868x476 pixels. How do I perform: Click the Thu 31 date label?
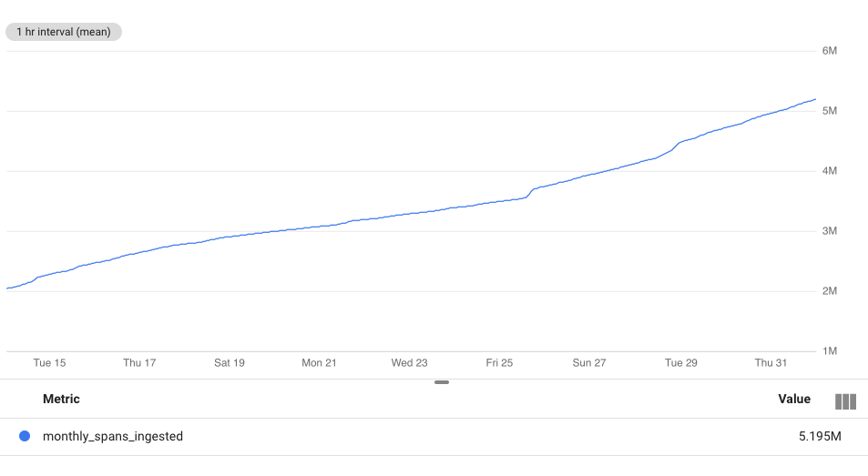[x=771, y=362]
